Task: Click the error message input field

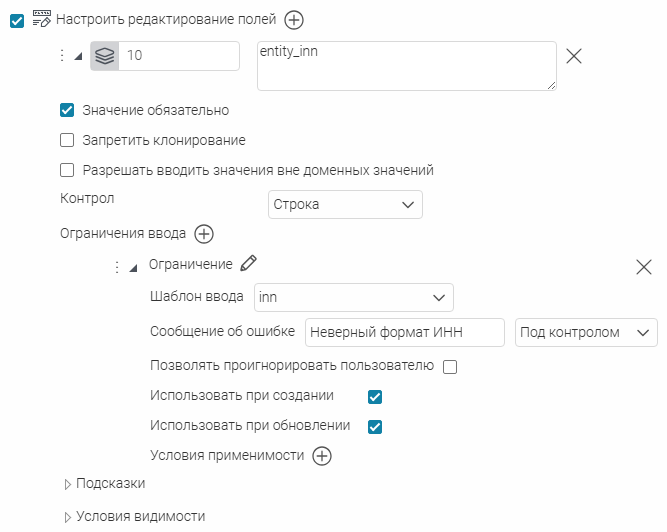Action: [405, 332]
